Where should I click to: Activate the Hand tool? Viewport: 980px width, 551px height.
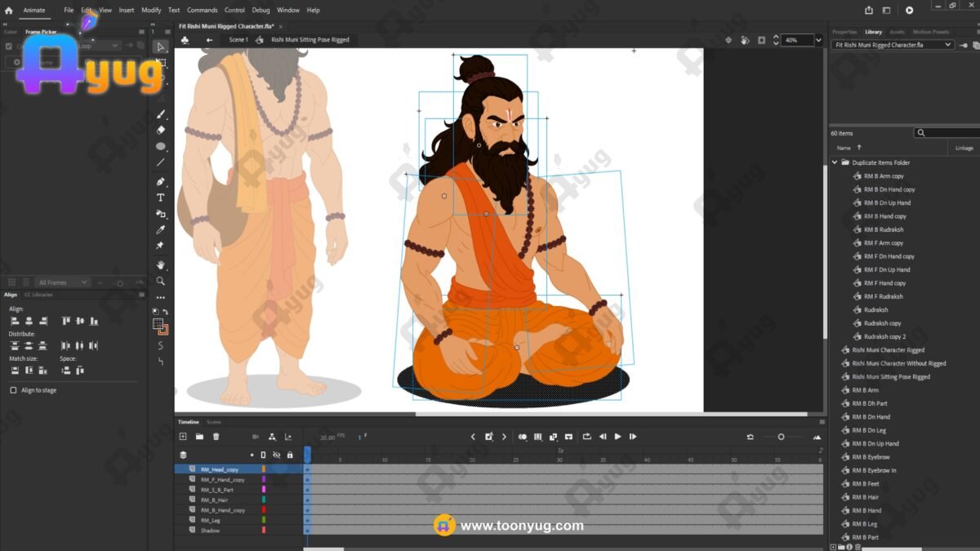coord(161,264)
